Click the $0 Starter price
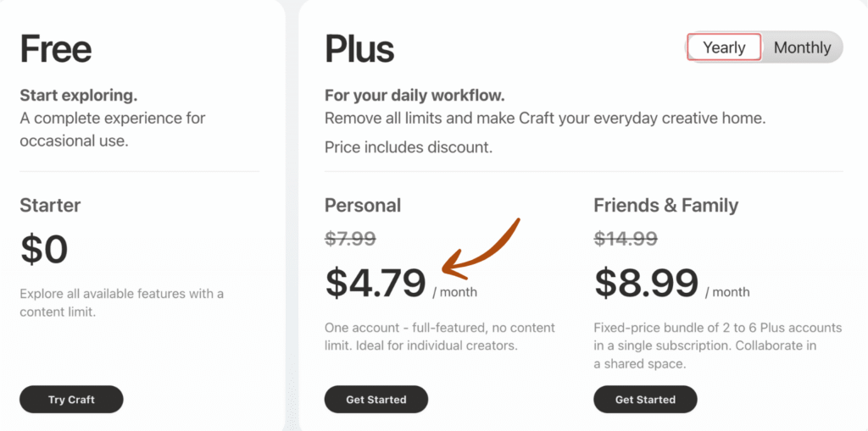This screenshot has width=868, height=431. [x=44, y=250]
